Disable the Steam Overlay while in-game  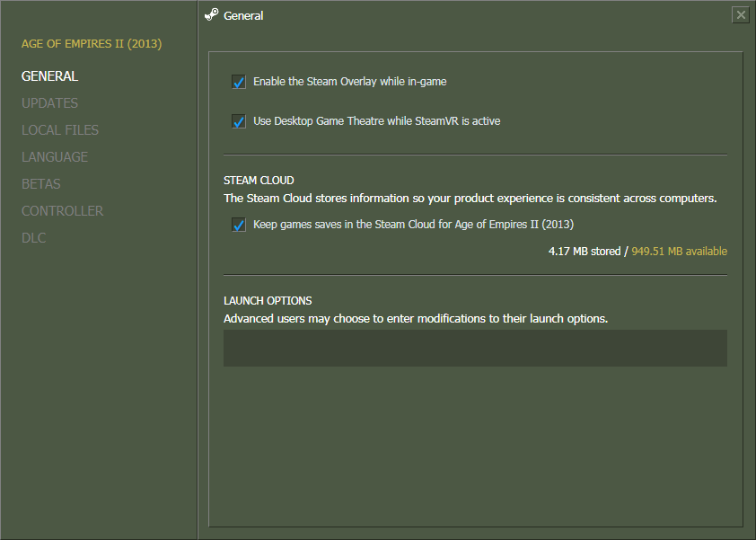[x=239, y=82]
